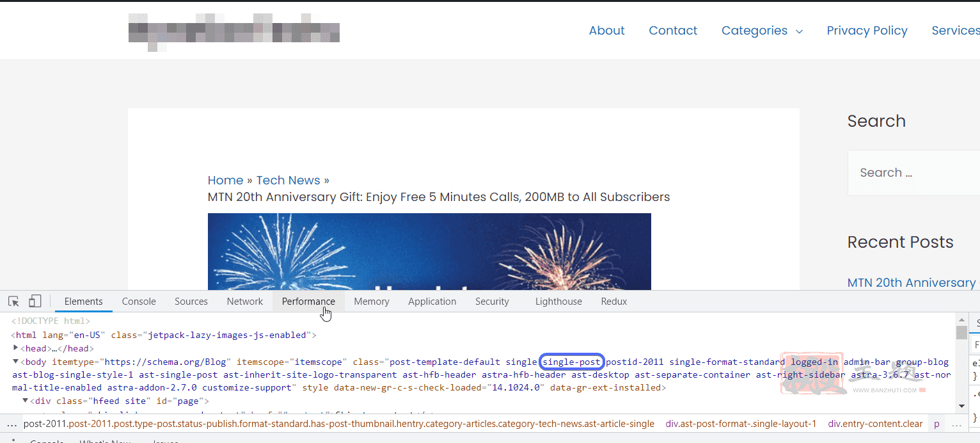Screen dimensions: 980x443
Task: Click the breadcrumb right ellipsis button
Action: pos(956,424)
